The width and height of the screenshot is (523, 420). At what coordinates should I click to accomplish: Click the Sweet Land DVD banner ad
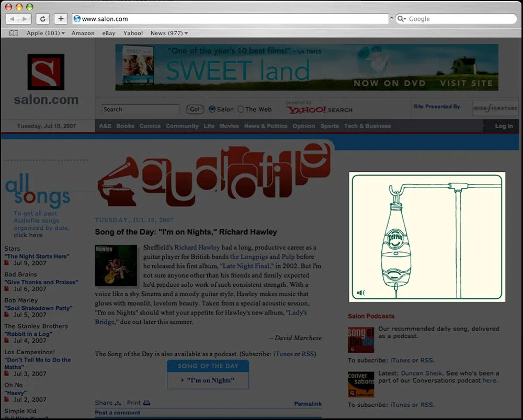pos(307,67)
